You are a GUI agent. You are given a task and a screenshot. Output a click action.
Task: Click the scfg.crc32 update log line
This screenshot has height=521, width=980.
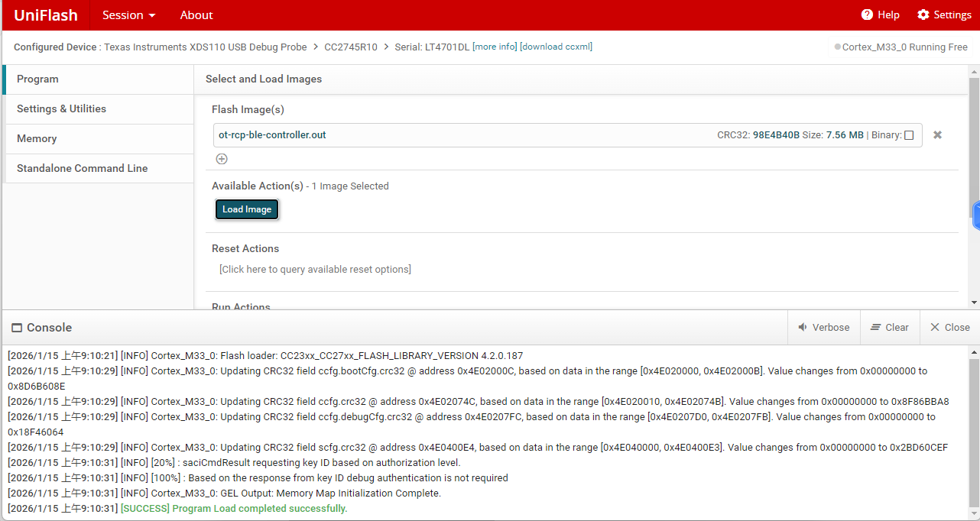478,447
